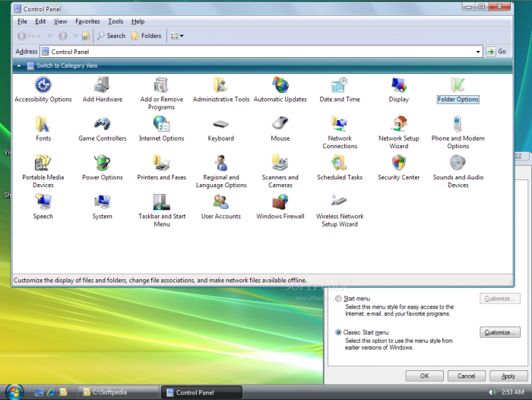
Task: Click the Go button
Action: pyautogui.click(x=497, y=52)
